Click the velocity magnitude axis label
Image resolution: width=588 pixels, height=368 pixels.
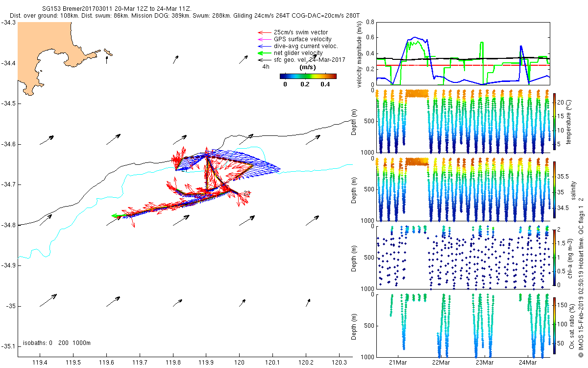360,53
